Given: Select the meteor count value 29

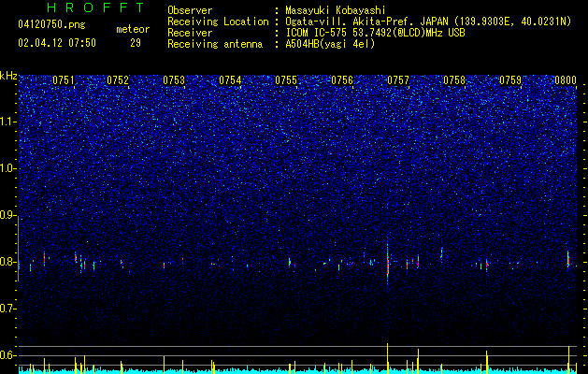Looking at the screenshot, I should 136,43.
